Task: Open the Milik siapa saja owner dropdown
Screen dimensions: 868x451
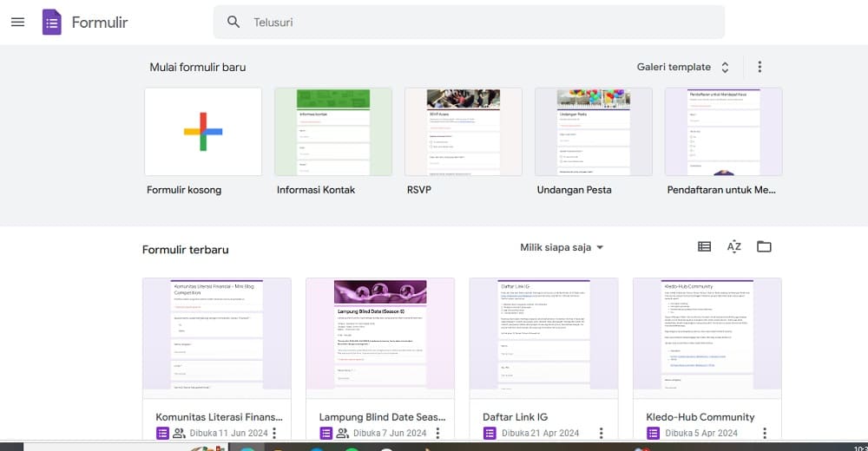Action: click(562, 247)
